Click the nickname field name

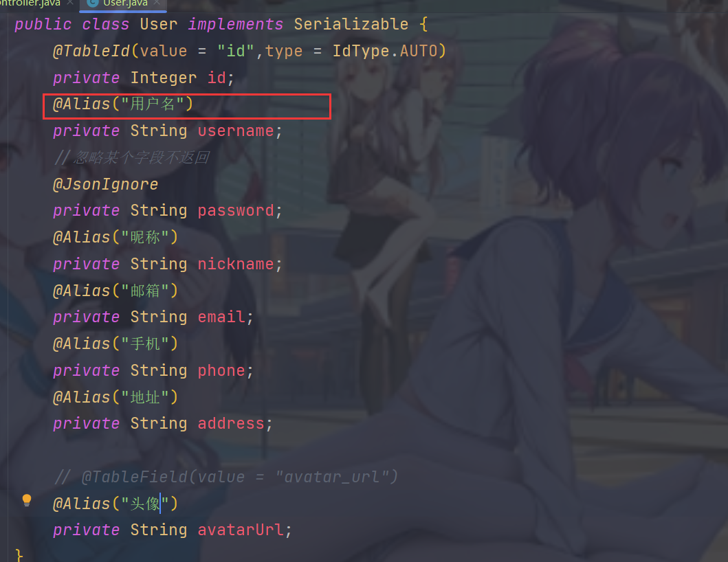point(235,265)
